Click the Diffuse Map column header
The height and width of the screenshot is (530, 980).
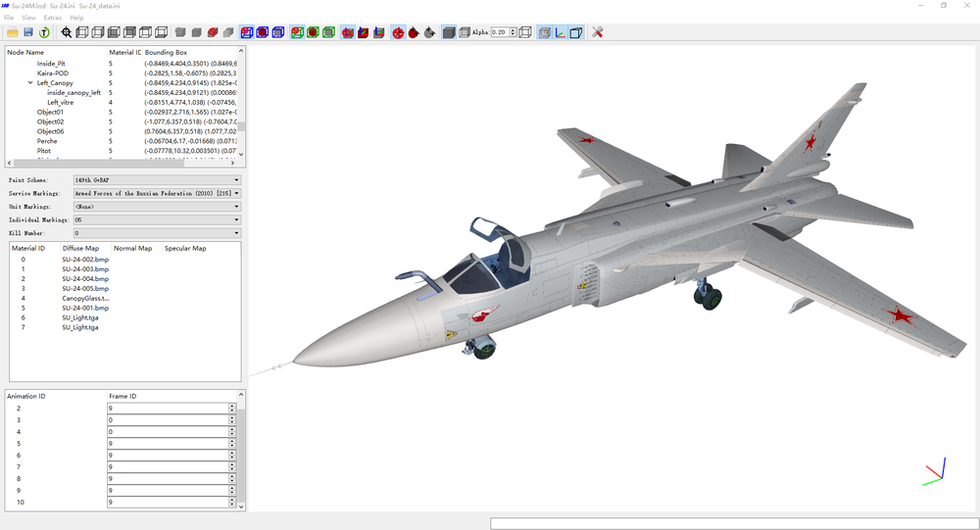[x=80, y=248]
